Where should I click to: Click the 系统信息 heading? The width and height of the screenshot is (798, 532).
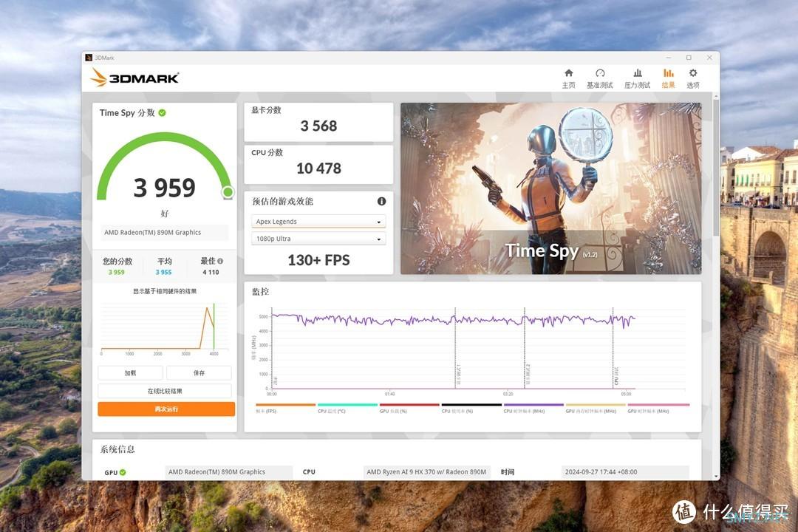click(117, 449)
